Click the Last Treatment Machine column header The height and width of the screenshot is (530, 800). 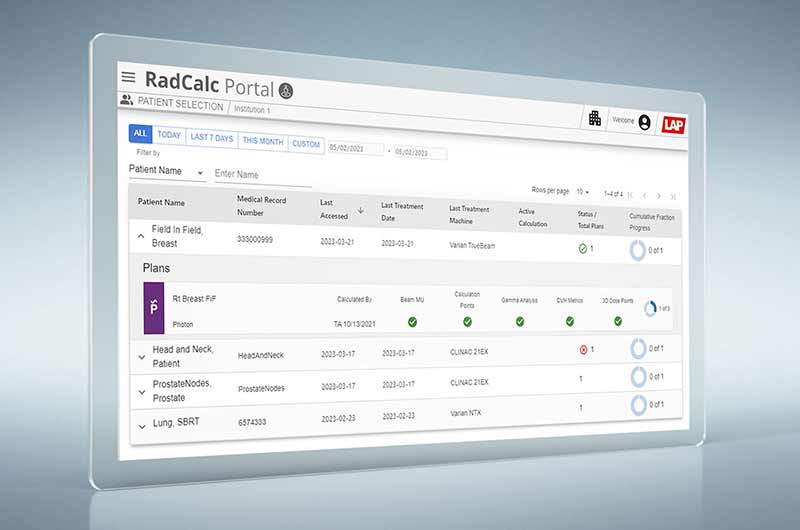tap(469, 215)
